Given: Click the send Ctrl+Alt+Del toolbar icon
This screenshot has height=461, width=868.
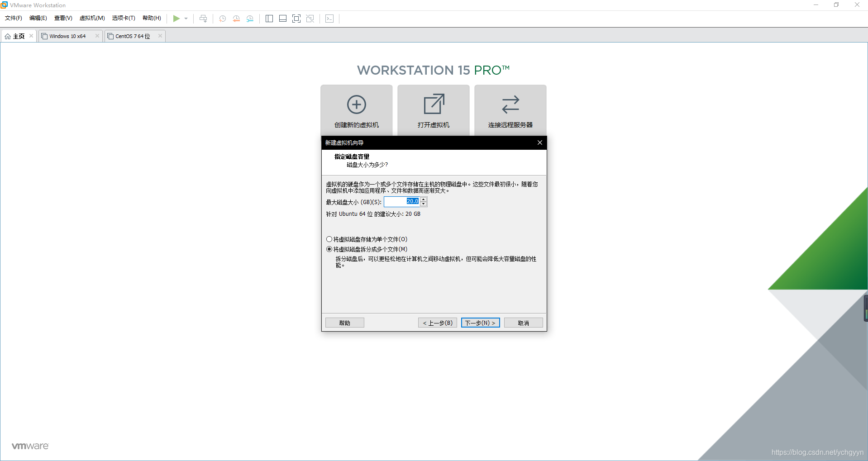Looking at the screenshot, I should 203,19.
